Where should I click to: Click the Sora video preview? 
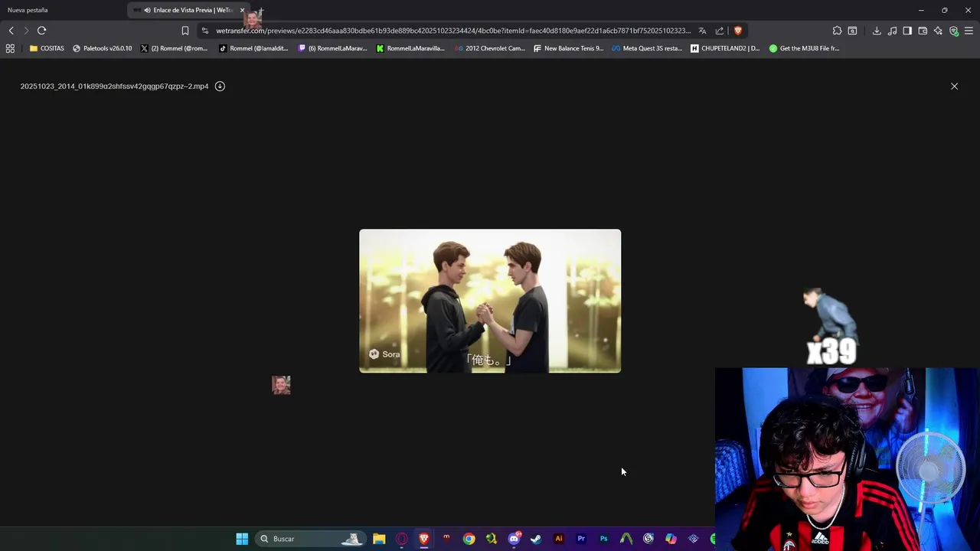490,301
